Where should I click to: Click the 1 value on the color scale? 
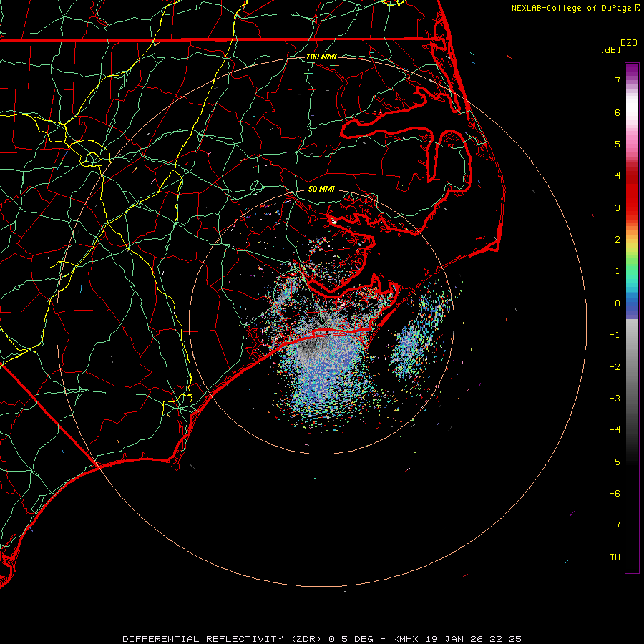[618, 271]
